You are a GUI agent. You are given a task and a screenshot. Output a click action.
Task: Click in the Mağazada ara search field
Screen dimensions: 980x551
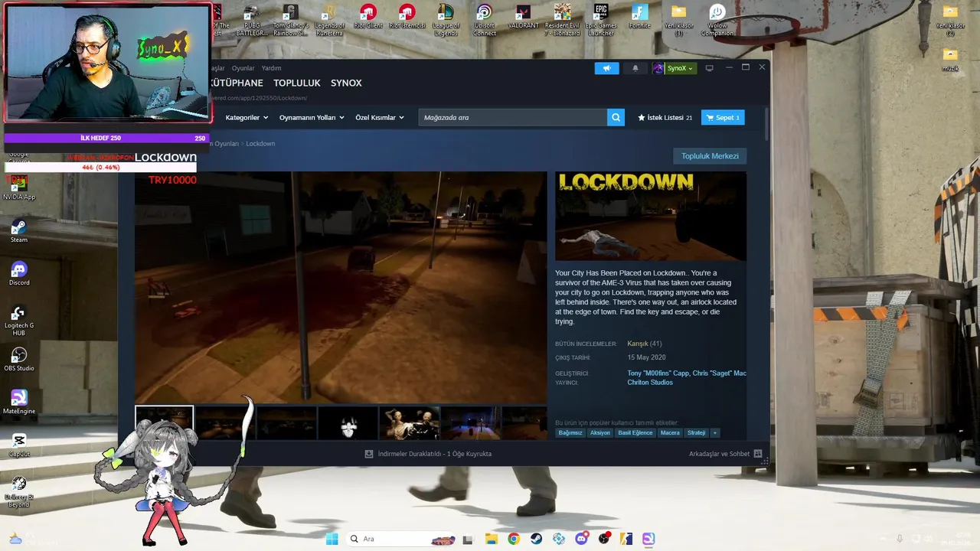pyautogui.click(x=513, y=117)
